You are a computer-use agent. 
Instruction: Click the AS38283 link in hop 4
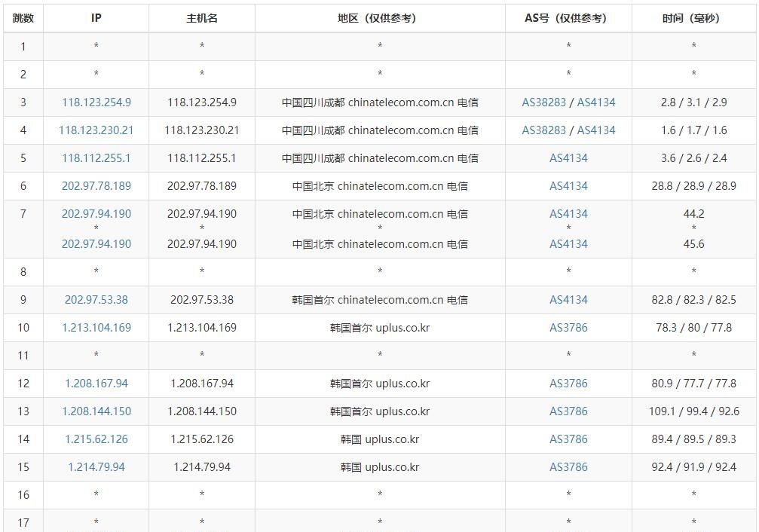[543, 130]
